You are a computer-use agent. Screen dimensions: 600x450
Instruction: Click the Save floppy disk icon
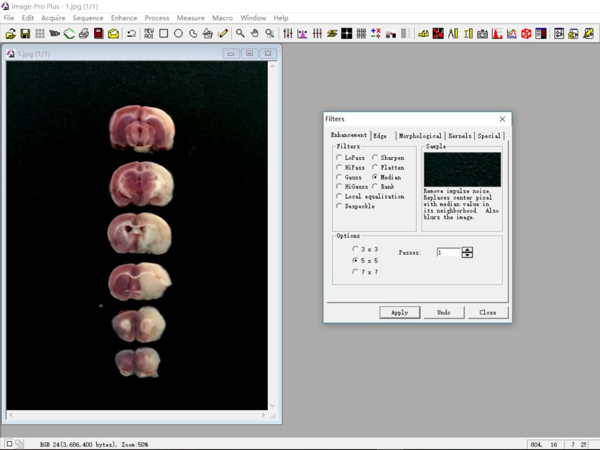[x=25, y=34]
